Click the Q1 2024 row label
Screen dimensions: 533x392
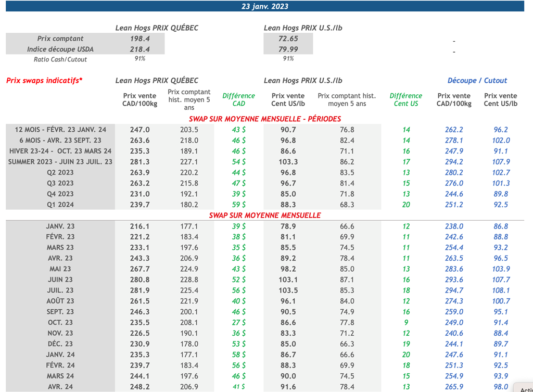(x=60, y=205)
